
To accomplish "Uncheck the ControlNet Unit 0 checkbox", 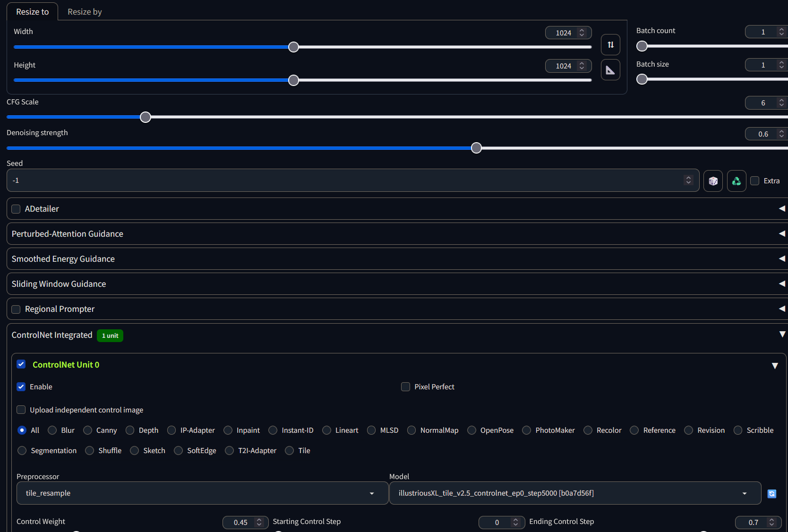I will 21,364.
